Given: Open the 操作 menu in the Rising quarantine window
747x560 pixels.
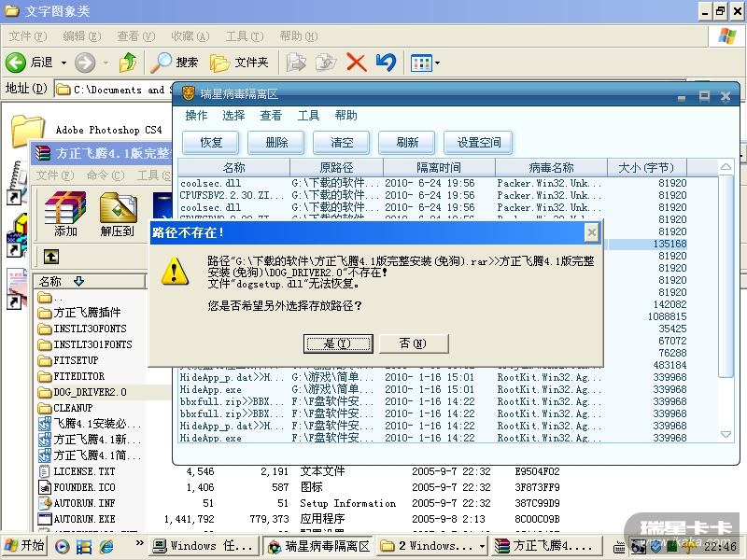Looking at the screenshot, I should [196, 115].
